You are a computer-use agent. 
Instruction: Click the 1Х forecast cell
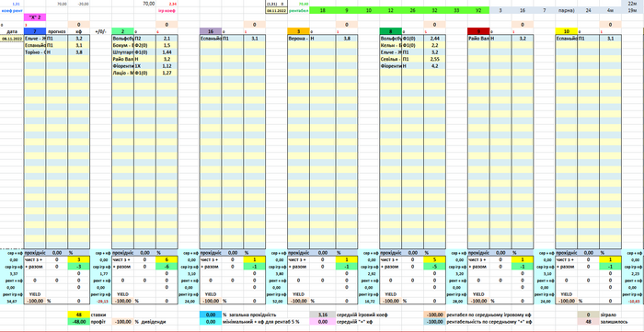click(144, 66)
